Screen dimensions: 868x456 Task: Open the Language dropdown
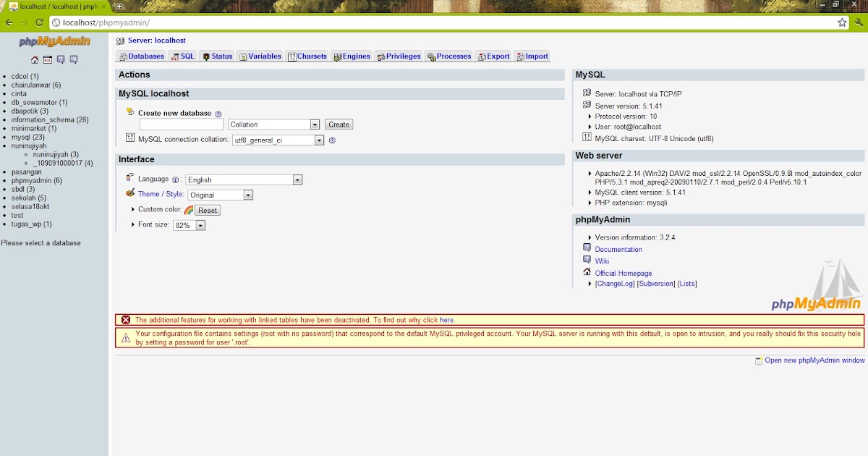tap(244, 180)
